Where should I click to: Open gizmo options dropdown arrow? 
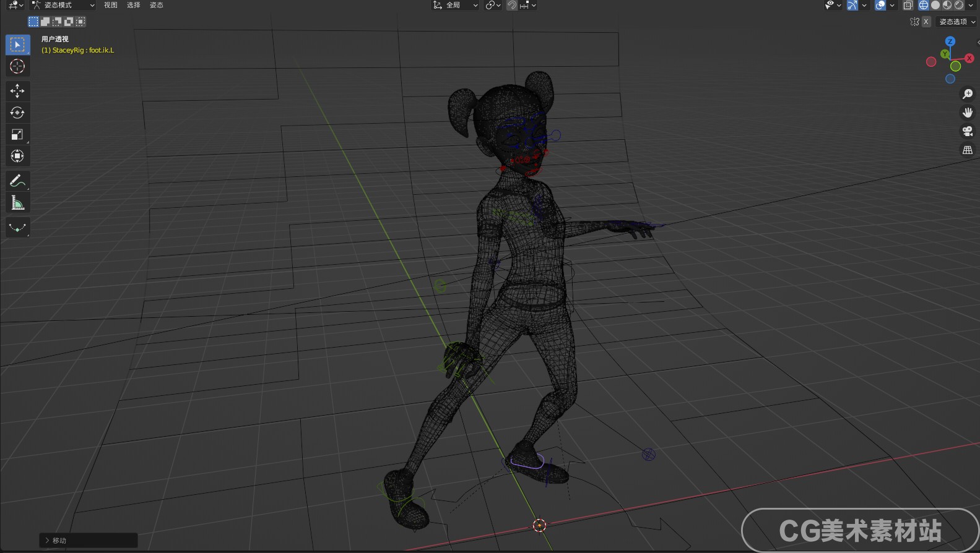click(x=864, y=5)
